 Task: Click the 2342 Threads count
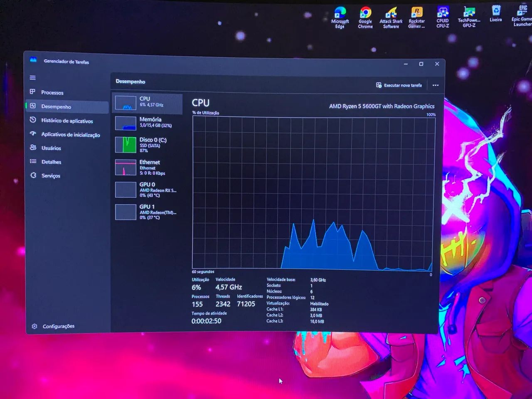point(223,304)
